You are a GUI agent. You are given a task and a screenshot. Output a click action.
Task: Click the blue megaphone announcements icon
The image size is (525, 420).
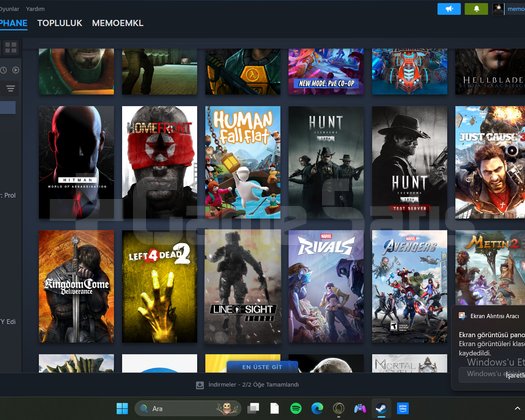449,9
